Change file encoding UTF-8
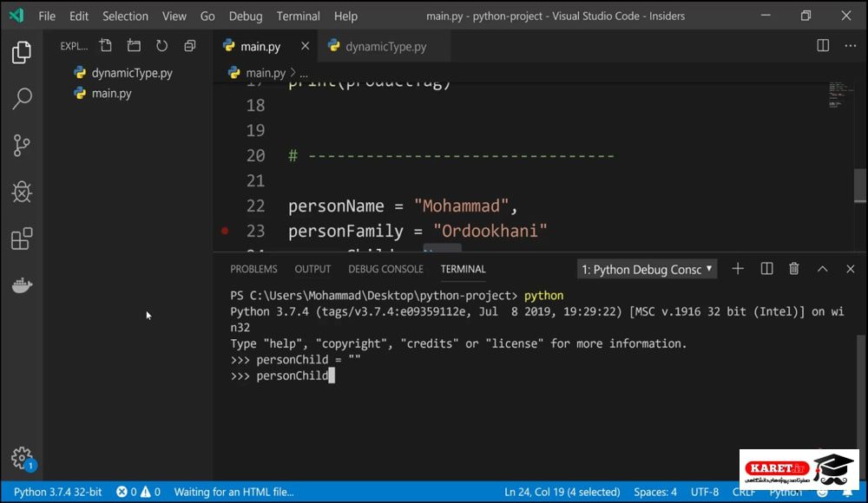 tap(705, 492)
